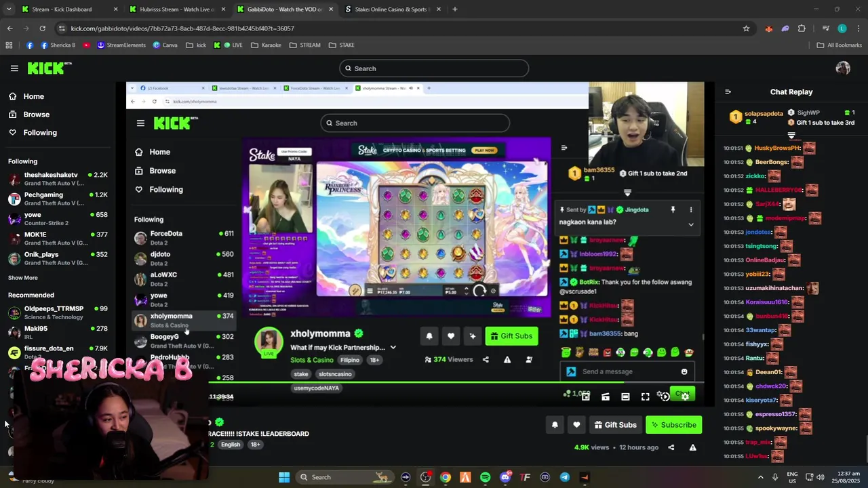This screenshot has width=868, height=488.
Task: Click Gift Subs button below video
Action: click(x=615, y=425)
